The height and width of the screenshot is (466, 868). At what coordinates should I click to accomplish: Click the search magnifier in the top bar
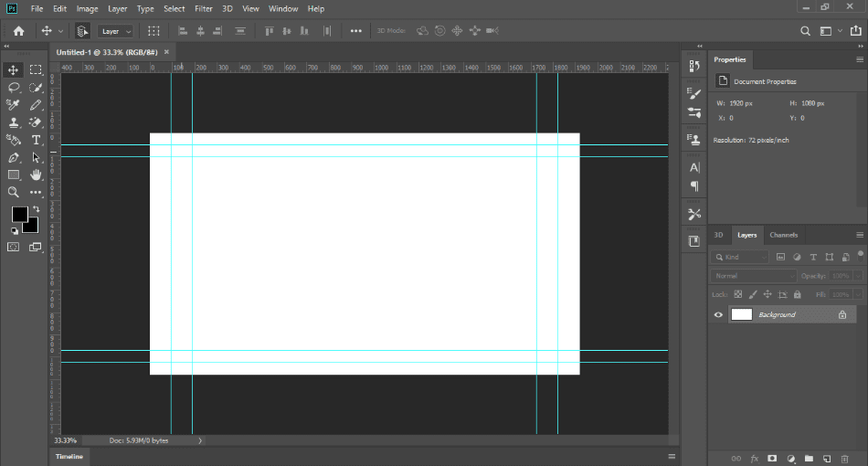(x=806, y=31)
